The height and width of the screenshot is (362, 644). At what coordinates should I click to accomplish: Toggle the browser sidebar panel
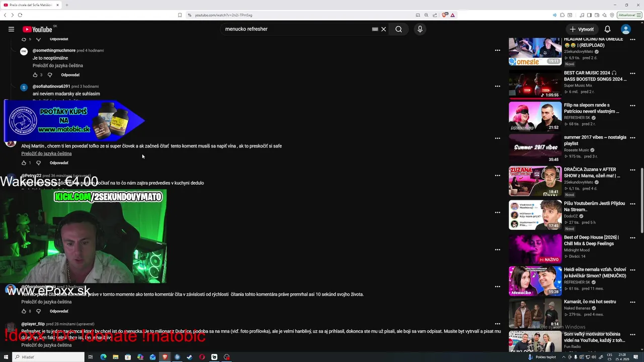pos(589,15)
